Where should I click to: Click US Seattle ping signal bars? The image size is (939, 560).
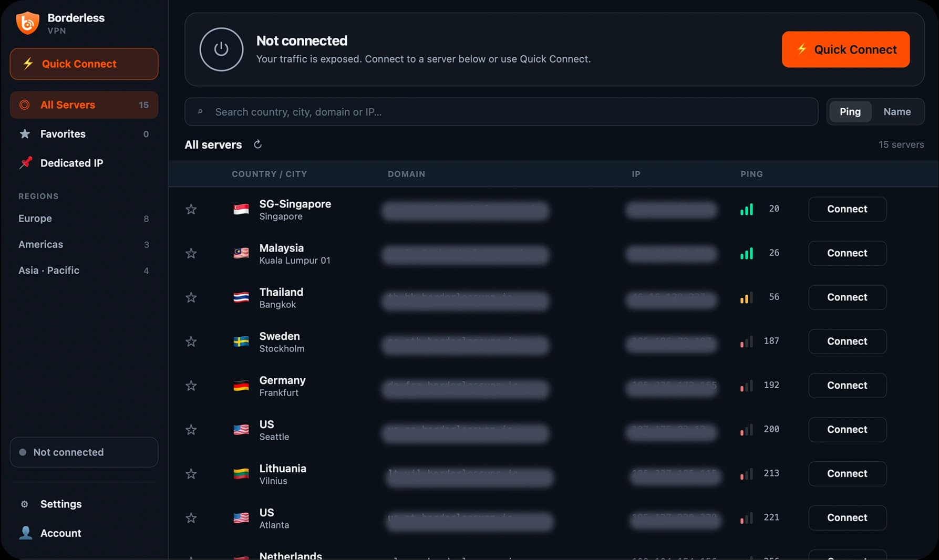[747, 430]
